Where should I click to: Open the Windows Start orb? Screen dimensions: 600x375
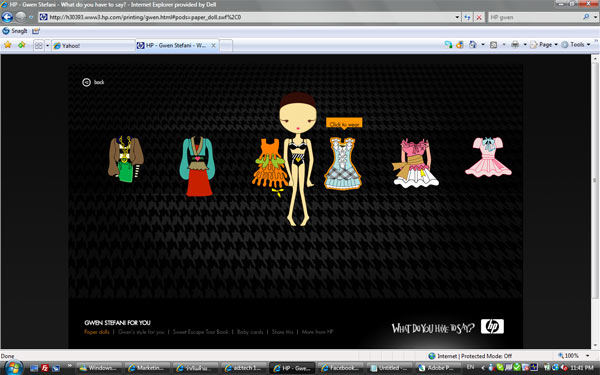(x=13, y=368)
